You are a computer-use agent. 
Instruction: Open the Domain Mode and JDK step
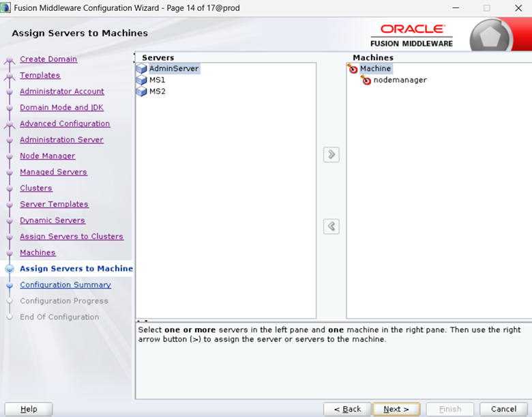(x=62, y=107)
